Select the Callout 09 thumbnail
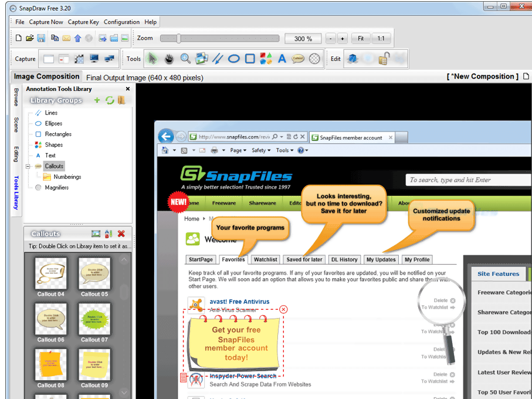 [x=94, y=365]
